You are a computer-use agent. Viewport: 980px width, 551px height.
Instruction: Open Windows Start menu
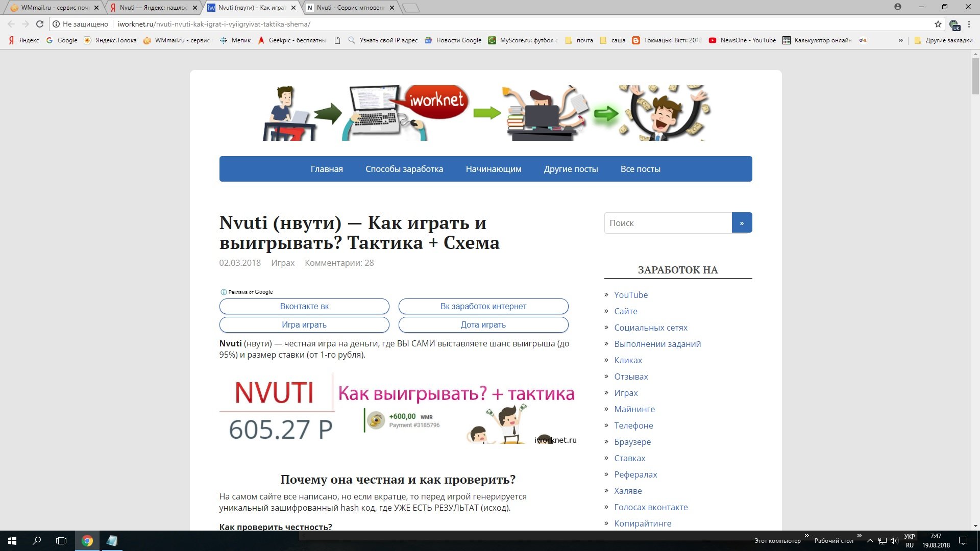tap(12, 541)
